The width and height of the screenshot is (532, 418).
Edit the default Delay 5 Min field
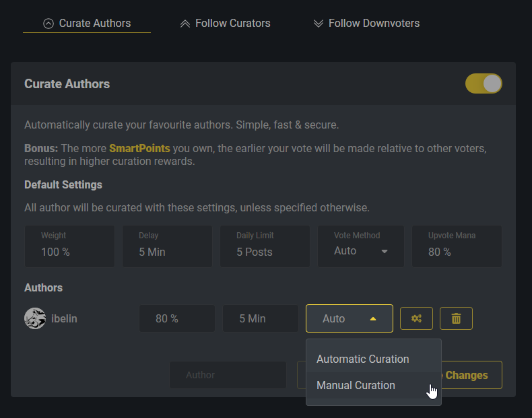[167, 252]
